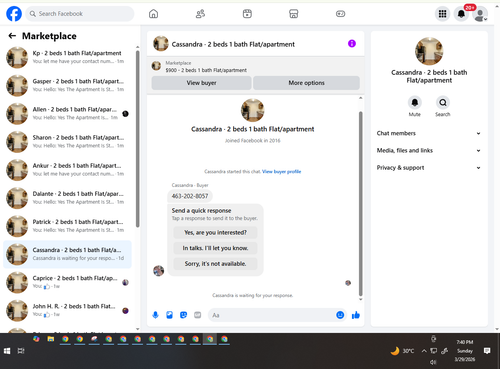Attach a file with the photo icon
Image resolution: width=500 pixels, height=369 pixels.
169,315
